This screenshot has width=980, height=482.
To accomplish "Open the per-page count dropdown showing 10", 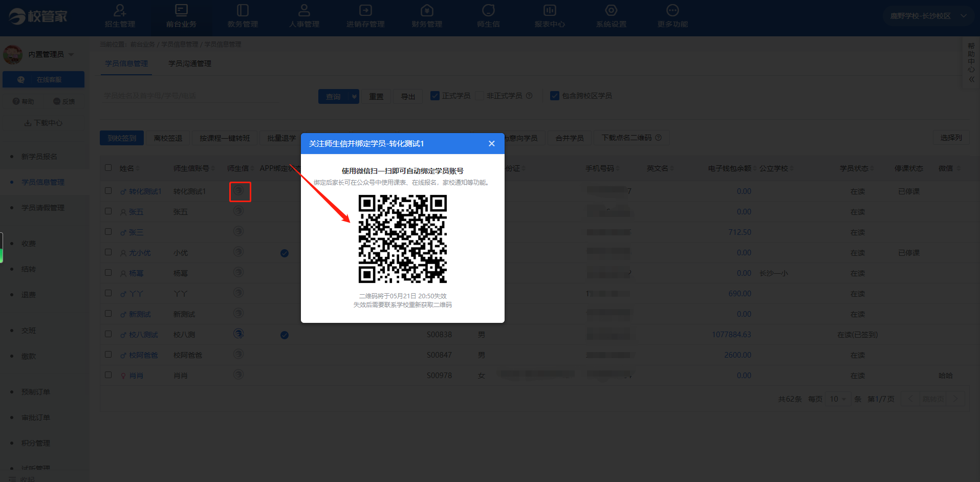I will click(x=838, y=399).
